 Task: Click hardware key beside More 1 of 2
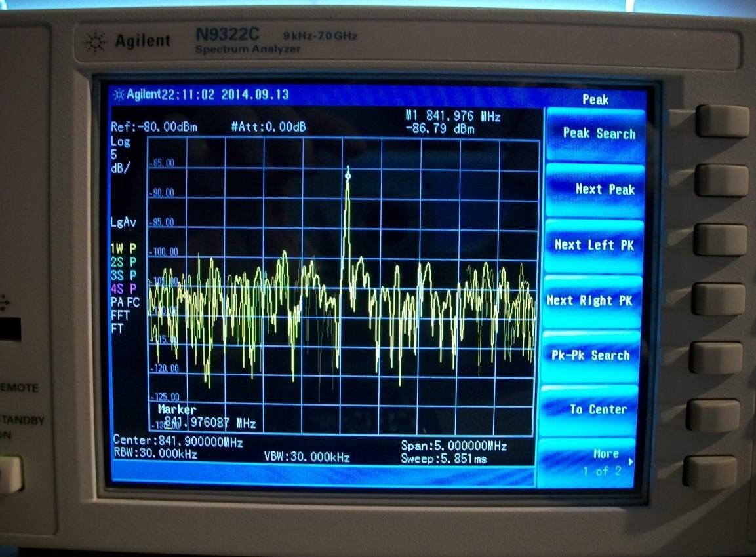pyautogui.click(x=710, y=472)
